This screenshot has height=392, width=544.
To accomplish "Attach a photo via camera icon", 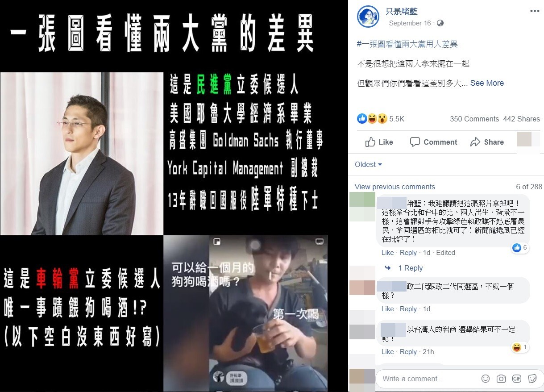I will pos(501,379).
